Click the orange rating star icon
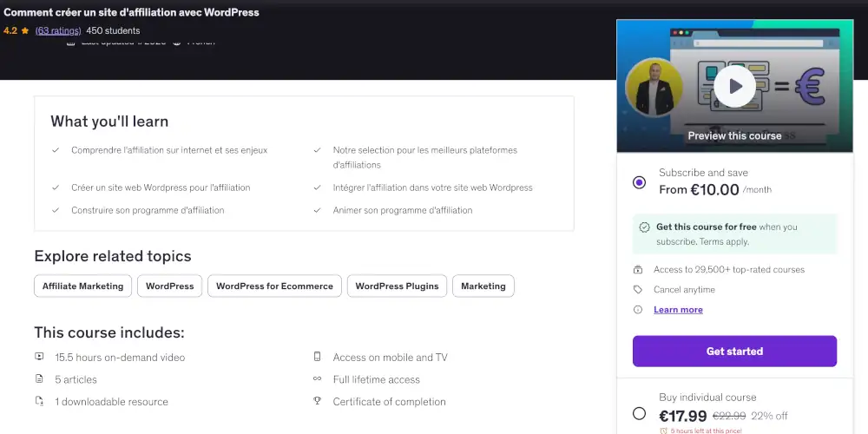This screenshot has width=868, height=434. pyautogui.click(x=25, y=30)
